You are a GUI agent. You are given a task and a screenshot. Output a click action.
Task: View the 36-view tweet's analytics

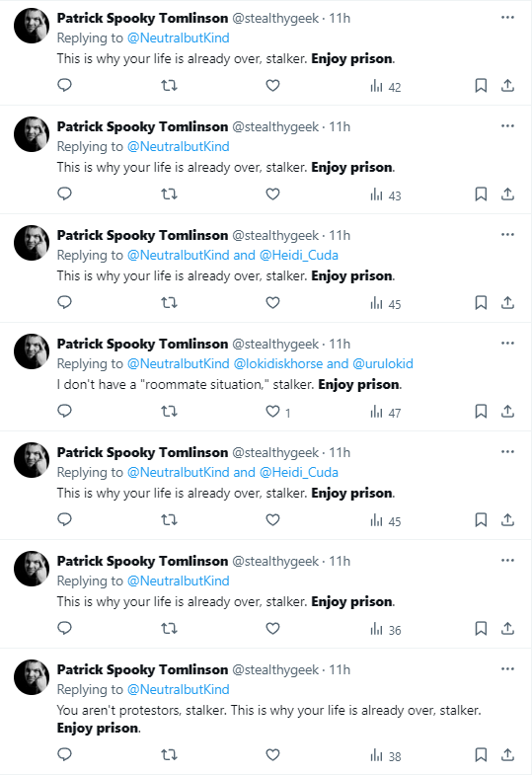click(385, 629)
